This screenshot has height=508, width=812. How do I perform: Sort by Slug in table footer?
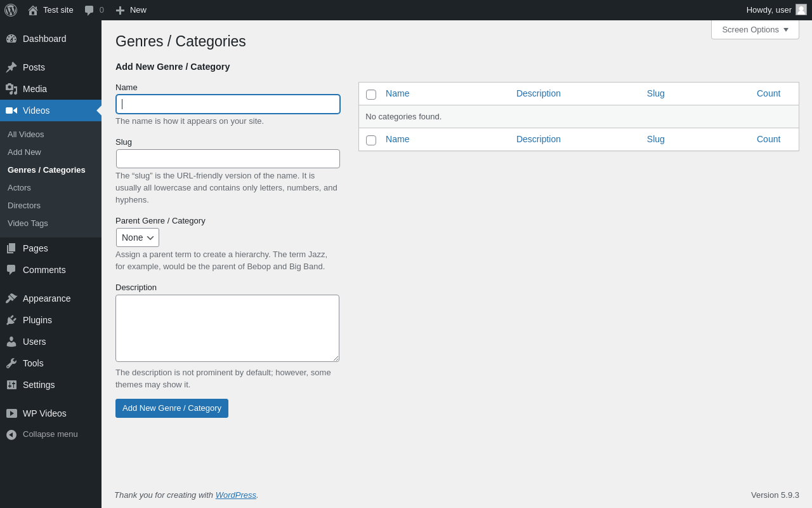pos(656,139)
